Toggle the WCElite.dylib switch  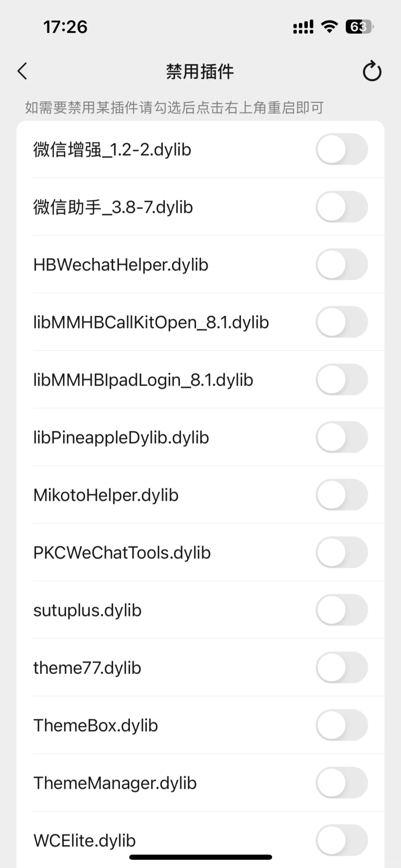coord(342,840)
